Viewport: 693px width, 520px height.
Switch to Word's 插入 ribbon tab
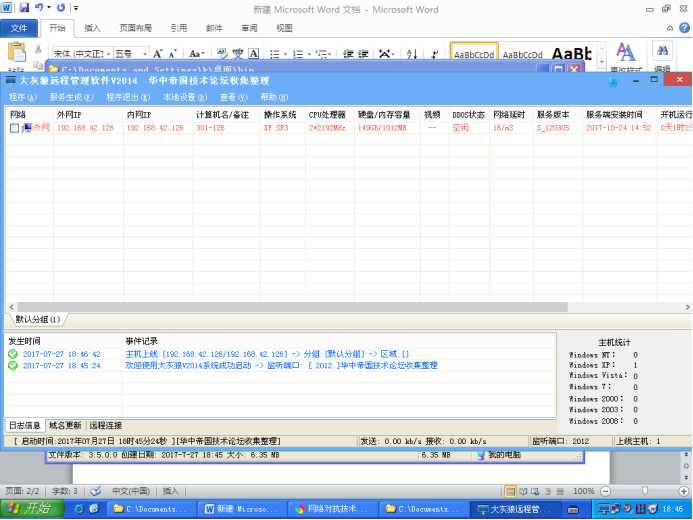coord(92,28)
